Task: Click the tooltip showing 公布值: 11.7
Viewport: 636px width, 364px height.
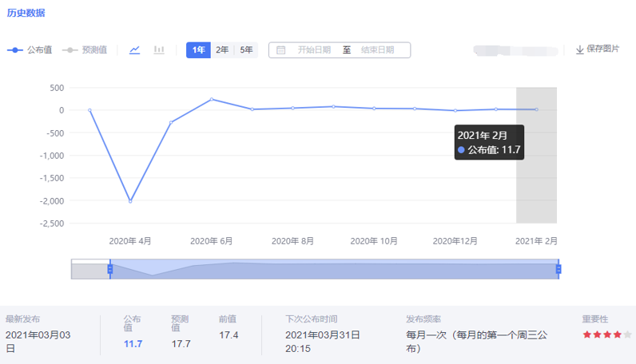Action: tap(489, 142)
